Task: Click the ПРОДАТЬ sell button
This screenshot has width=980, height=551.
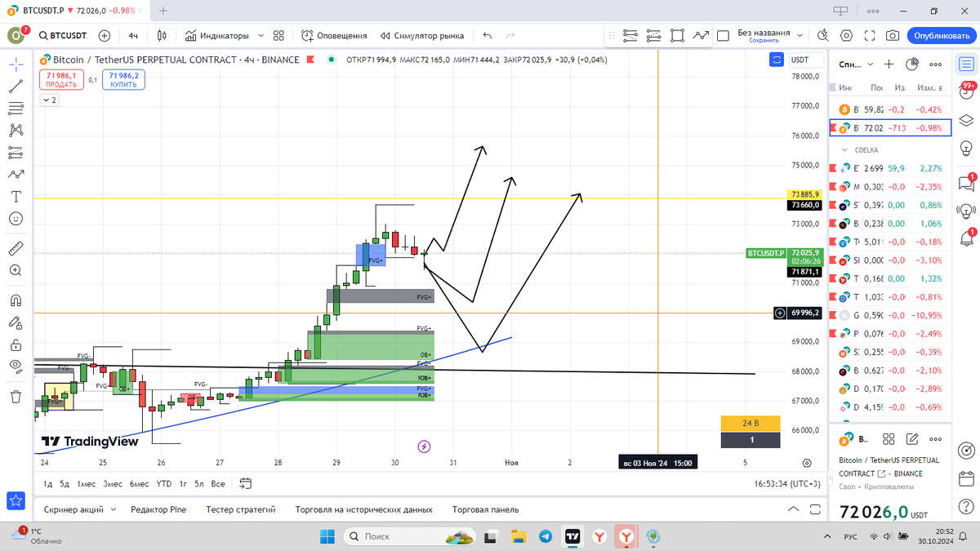Action: [61, 79]
